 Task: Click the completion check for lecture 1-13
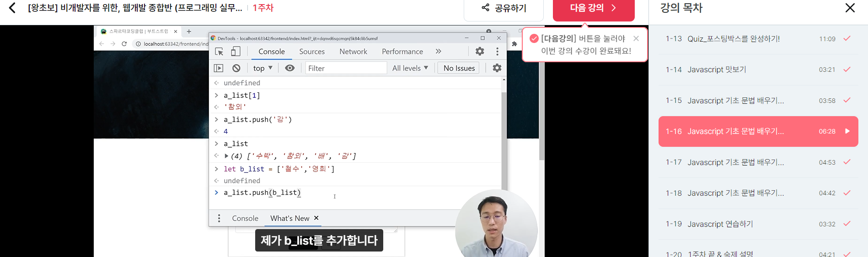[847, 38]
